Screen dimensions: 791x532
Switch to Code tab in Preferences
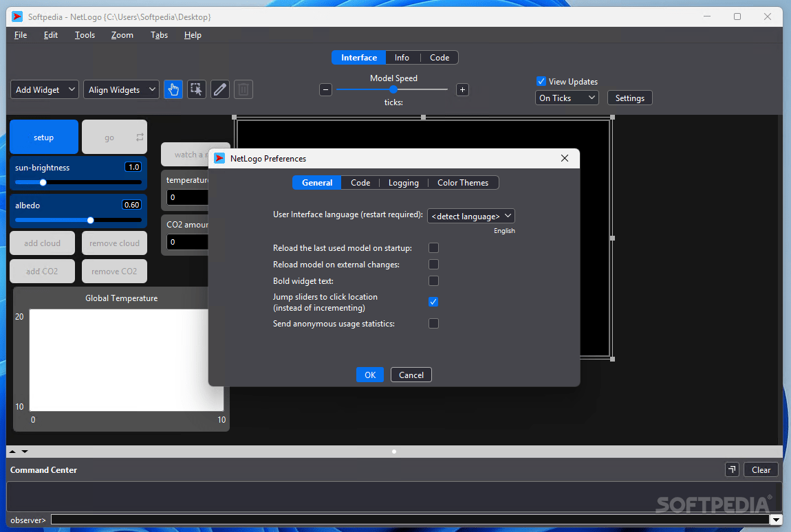coord(360,183)
